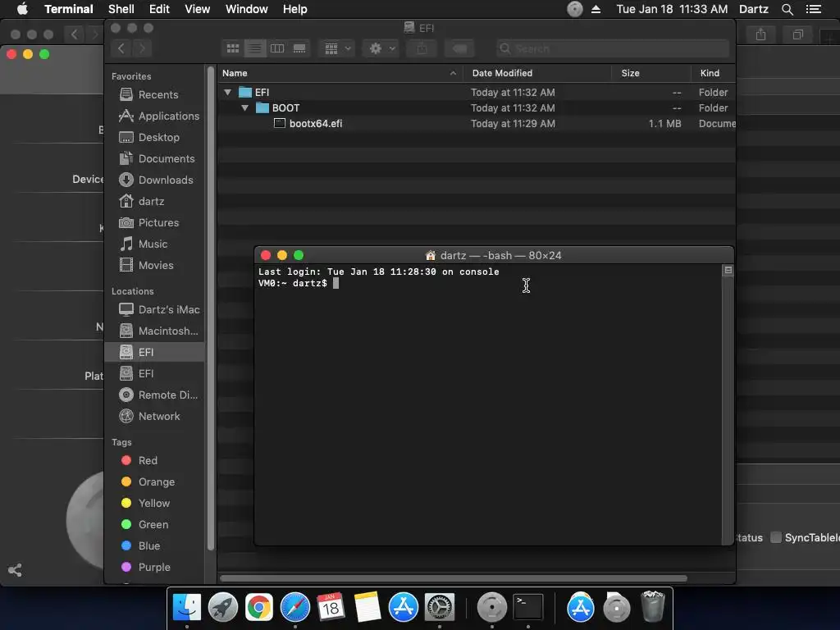The width and height of the screenshot is (840, 630).
Task: Select Green tag in Finder sidebar
Action: pyautogui.click(x=154, y=524)
